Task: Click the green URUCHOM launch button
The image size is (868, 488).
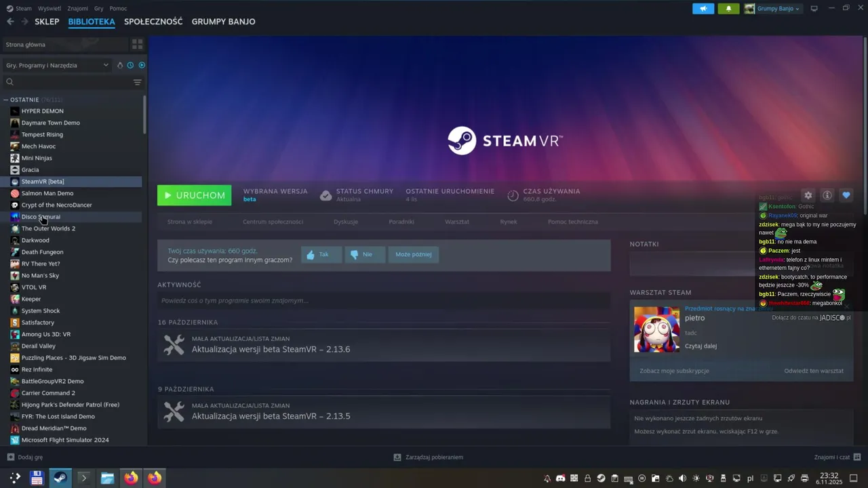Action: [x=194, y=195]
